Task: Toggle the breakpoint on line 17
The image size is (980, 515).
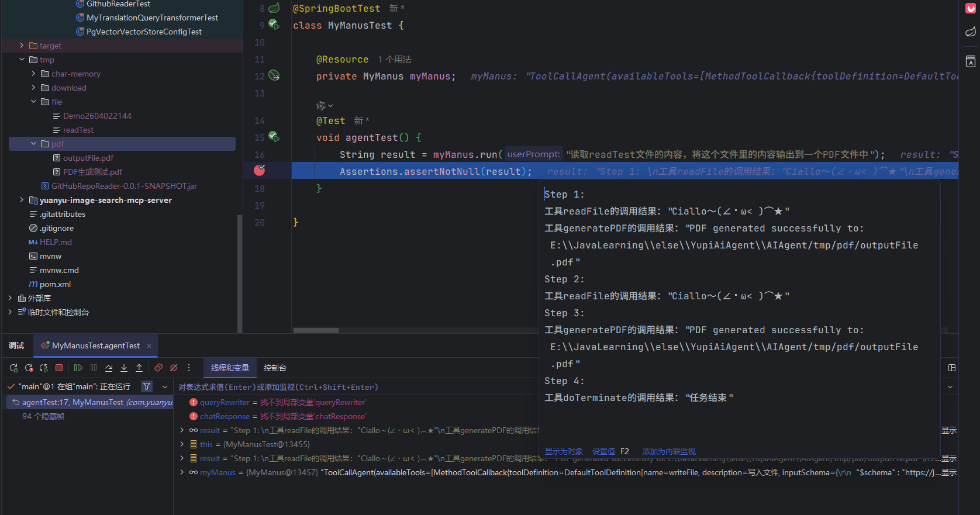Action: (260, 170)
